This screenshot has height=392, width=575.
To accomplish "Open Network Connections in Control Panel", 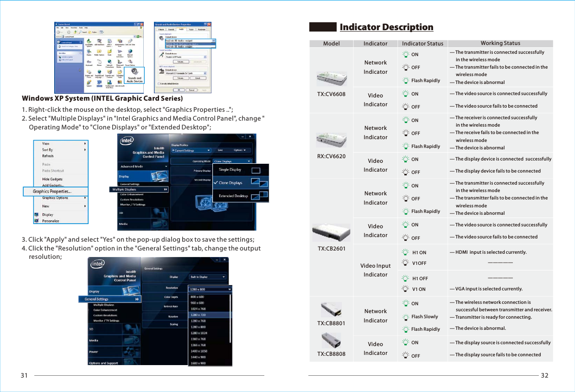I will (109, 62).
